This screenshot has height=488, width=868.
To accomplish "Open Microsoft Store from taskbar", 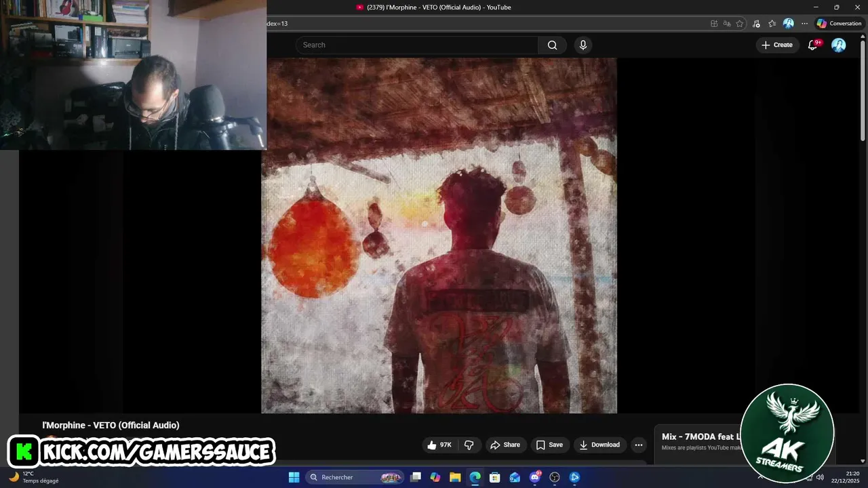I will [x=495, y=477].
